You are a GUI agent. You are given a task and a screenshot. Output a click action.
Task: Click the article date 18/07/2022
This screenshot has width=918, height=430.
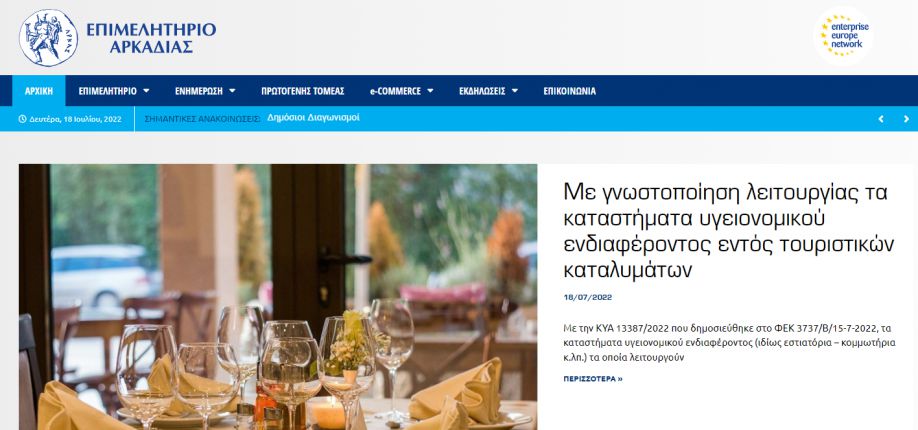coord(588,298)
